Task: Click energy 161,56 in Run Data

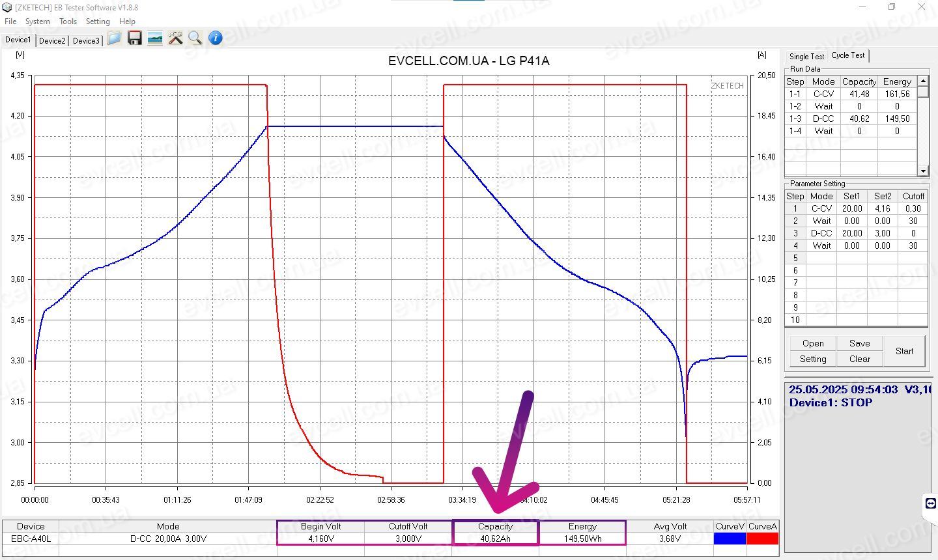Action: (897, 94)
